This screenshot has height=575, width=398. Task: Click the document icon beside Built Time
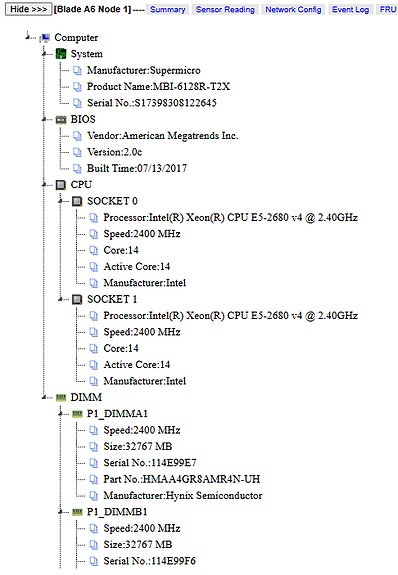[x=77, y=169]
